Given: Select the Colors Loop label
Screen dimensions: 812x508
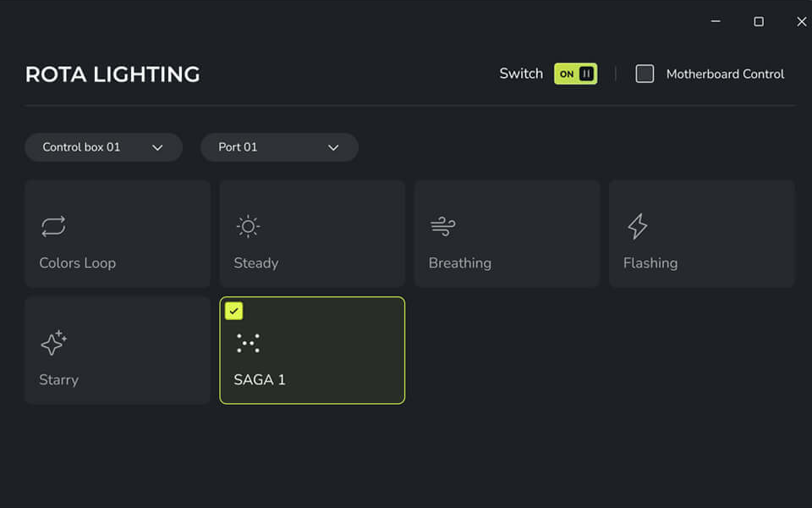Looking at the screenshot, I should (x=78, y=262).
